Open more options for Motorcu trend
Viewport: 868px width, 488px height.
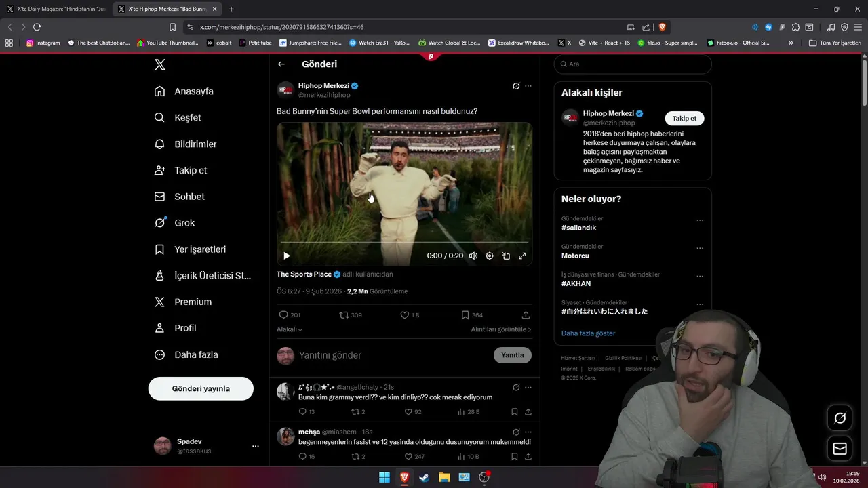pyautogui.click(x=700, y=248)
